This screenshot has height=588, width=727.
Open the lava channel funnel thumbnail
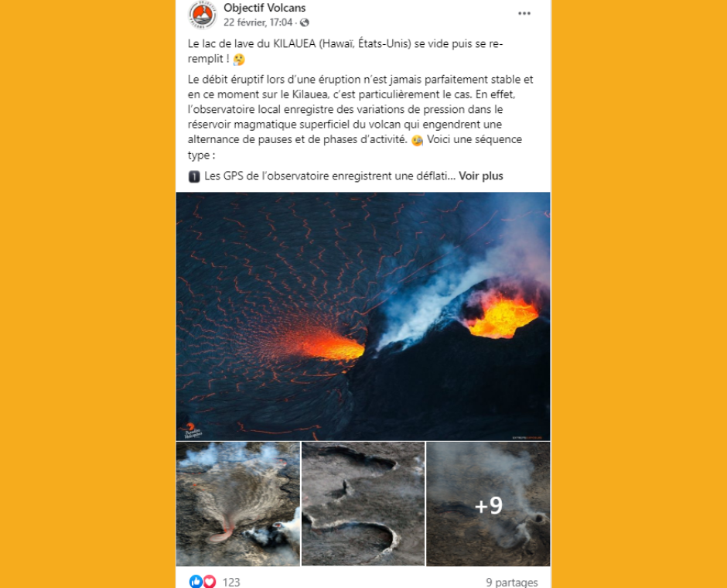point(238,504)
